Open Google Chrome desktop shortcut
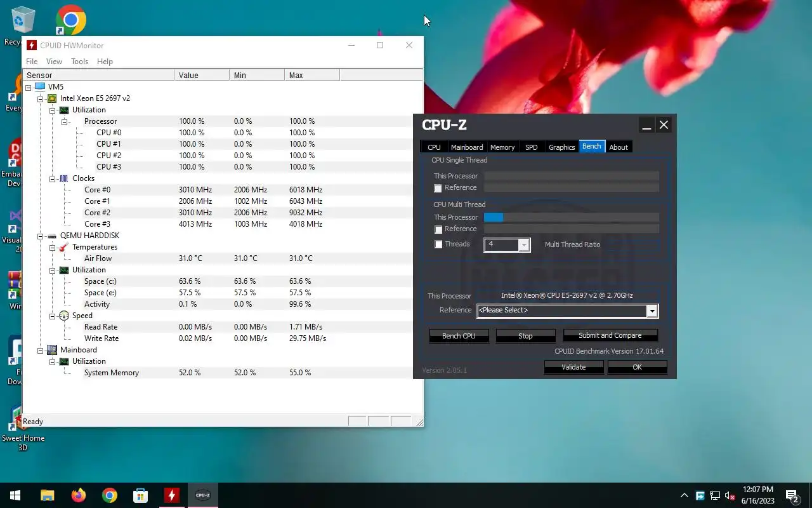812x508 pixels. tap(71, 20)
